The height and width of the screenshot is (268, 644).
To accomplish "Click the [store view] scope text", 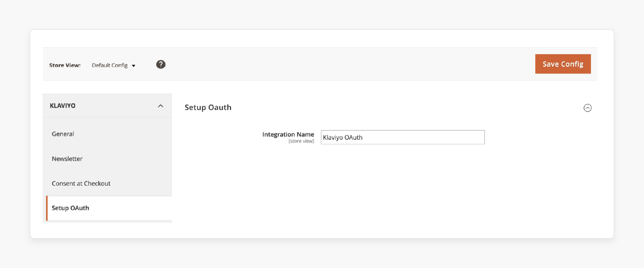I will click(x=301, y=141).
